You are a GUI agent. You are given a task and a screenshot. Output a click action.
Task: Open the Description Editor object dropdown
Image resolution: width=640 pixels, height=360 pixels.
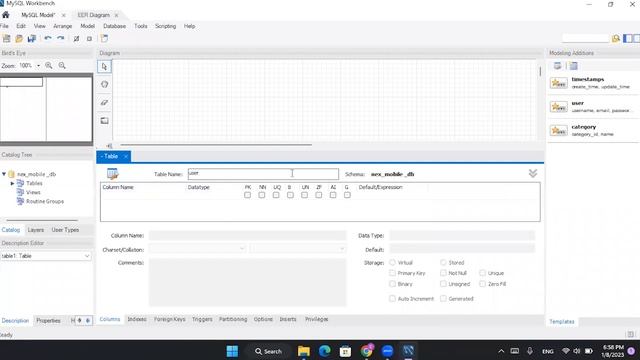tap(87, 256)
